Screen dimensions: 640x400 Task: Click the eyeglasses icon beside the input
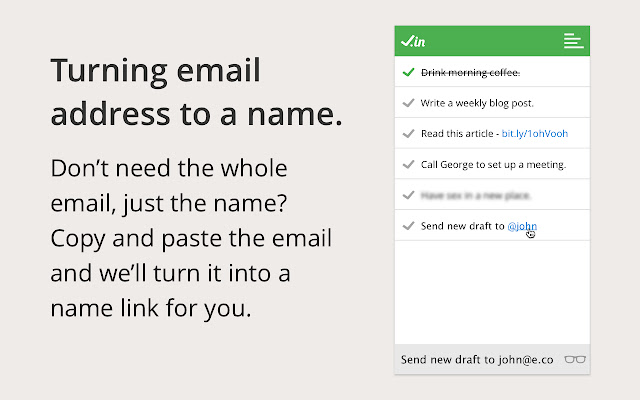tap(576, 359)
